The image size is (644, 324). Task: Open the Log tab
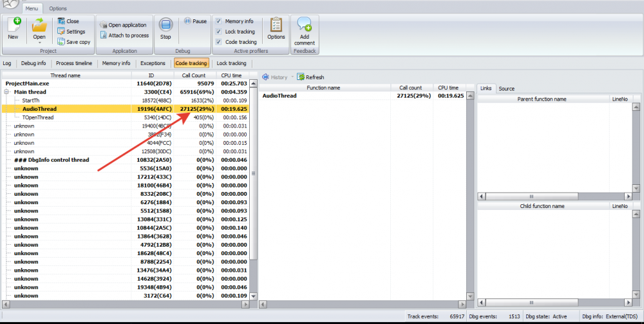pos(7,63)
